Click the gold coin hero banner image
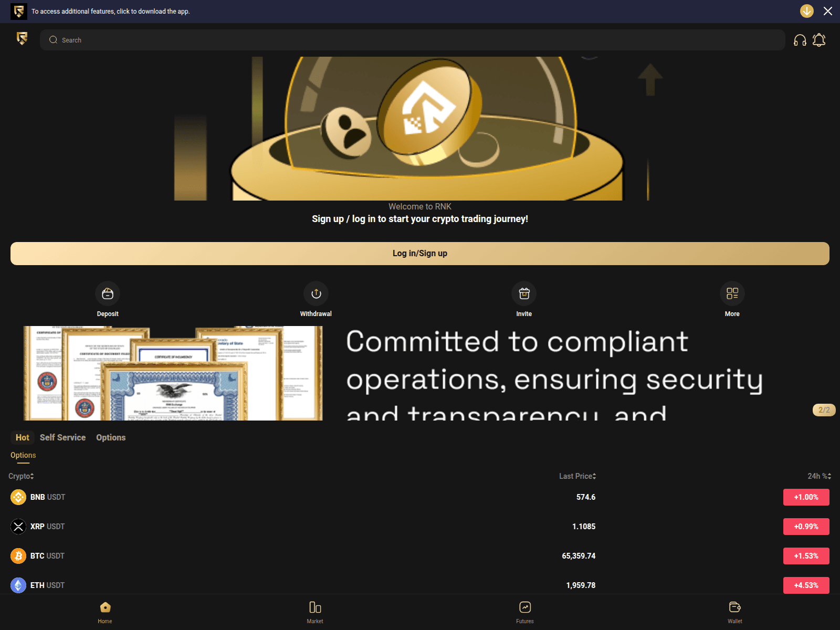This screenshot has width=840, height=630. point(420,129)
